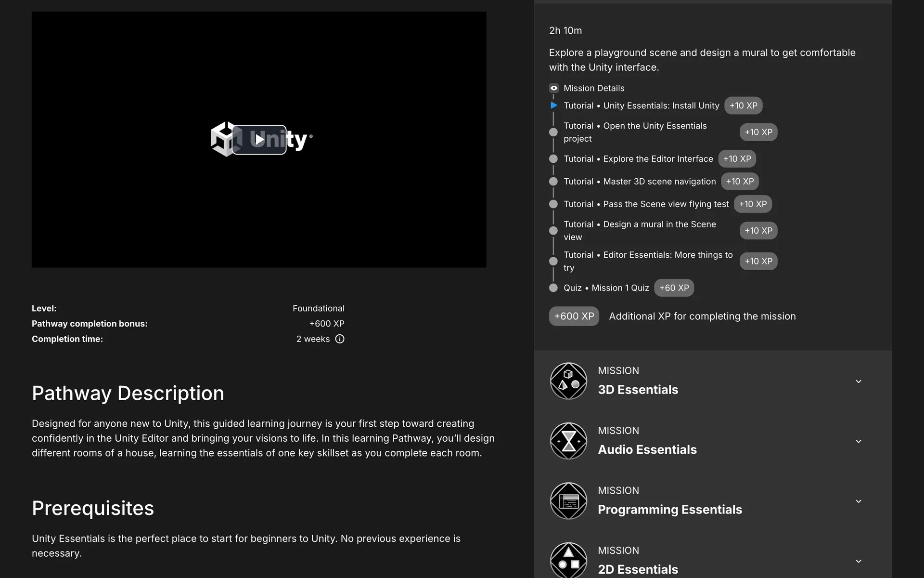Image resolution: width=924 pixels, height=578 pixels.
Task: Click the +60 XP quiz badge
Action: [x=674, y=288]
